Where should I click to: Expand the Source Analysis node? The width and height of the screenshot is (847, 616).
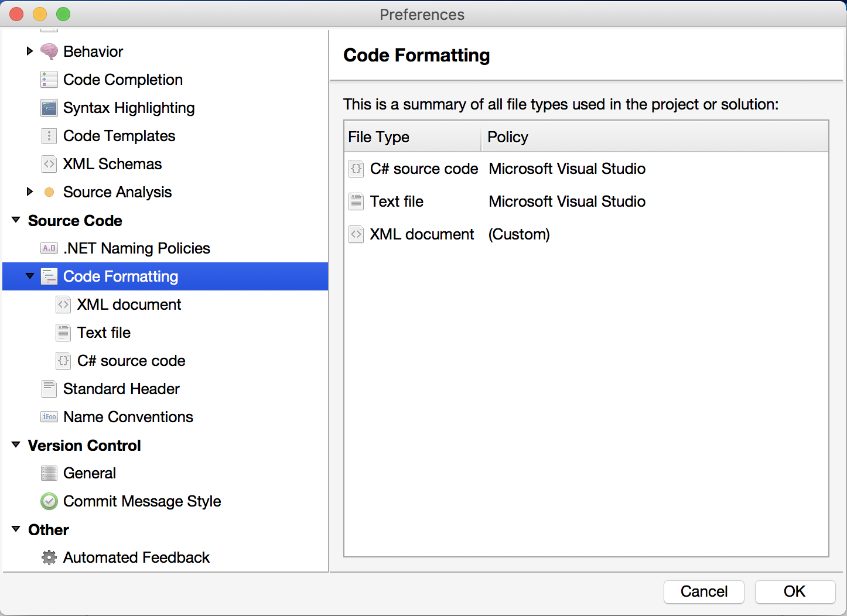click(x=30, y=192)
